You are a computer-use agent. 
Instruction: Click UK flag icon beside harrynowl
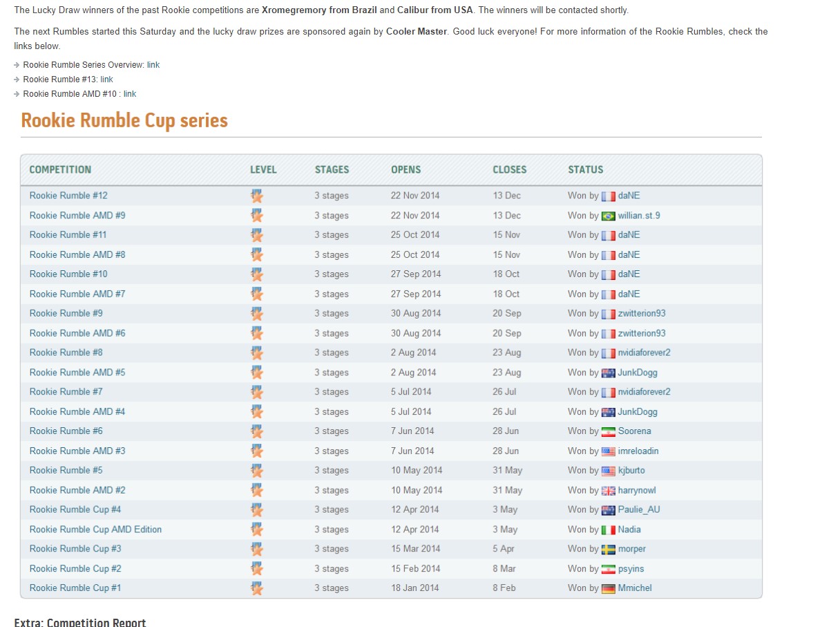608,491
